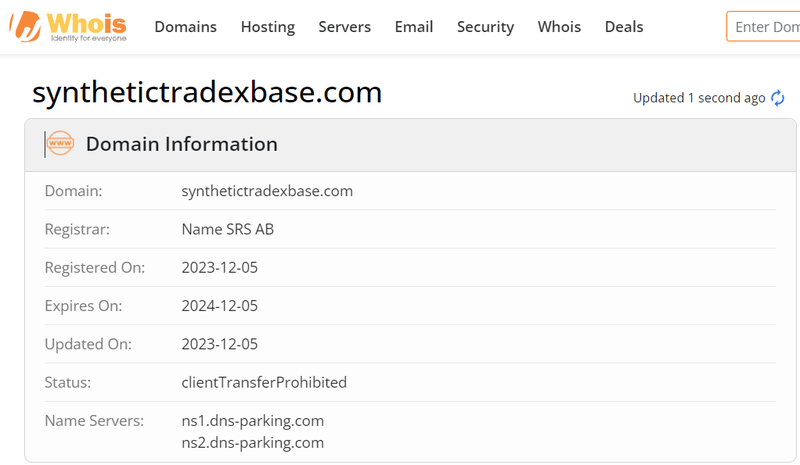The height and width of the screenshot is (465, 800).
Task: Select Updated On date 2023-12-05
Action: 220,344
